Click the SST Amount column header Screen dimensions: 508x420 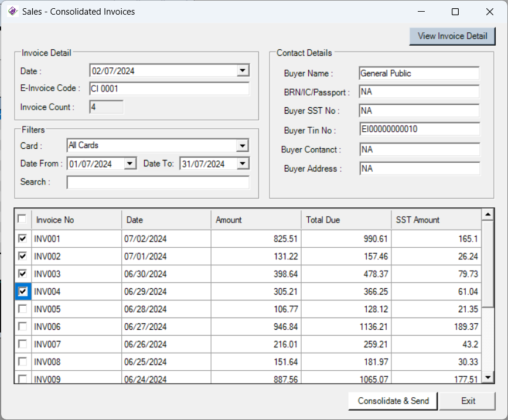point(435,220)
